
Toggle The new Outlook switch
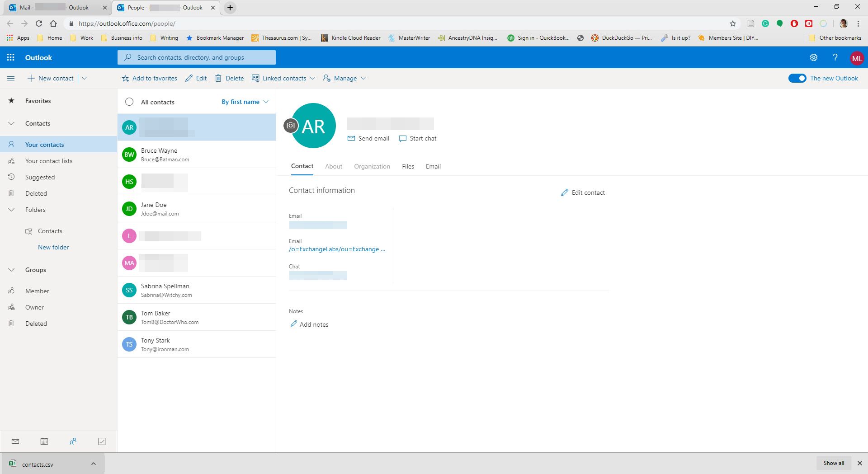point(797,78)
